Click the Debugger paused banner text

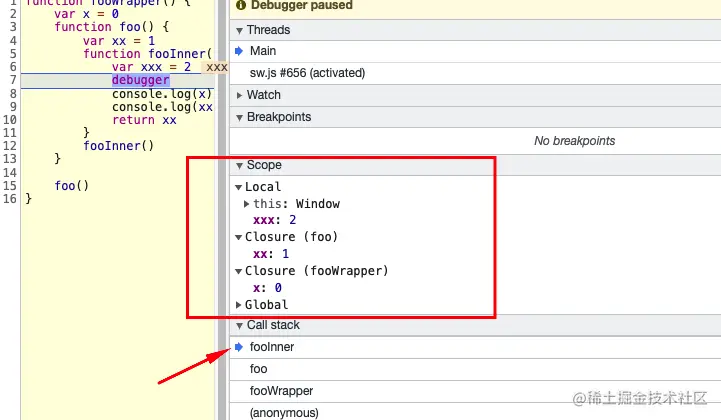[x=302, y=5]
